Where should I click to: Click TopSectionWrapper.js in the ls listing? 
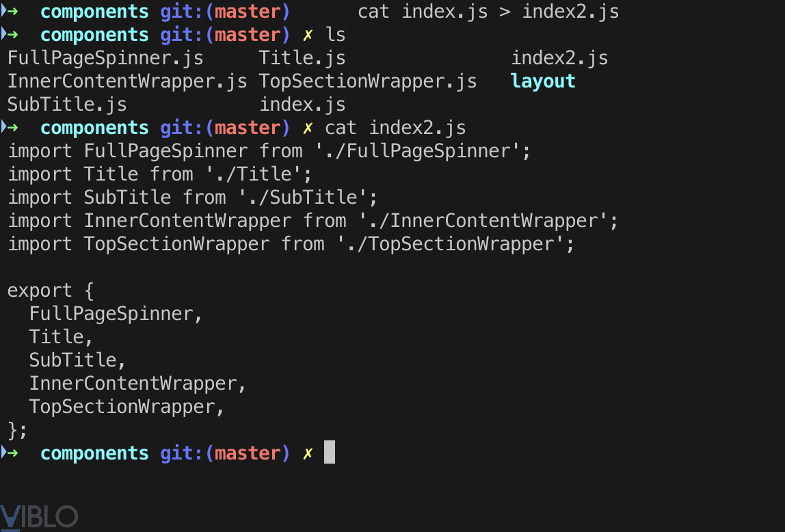coord(368,81)
